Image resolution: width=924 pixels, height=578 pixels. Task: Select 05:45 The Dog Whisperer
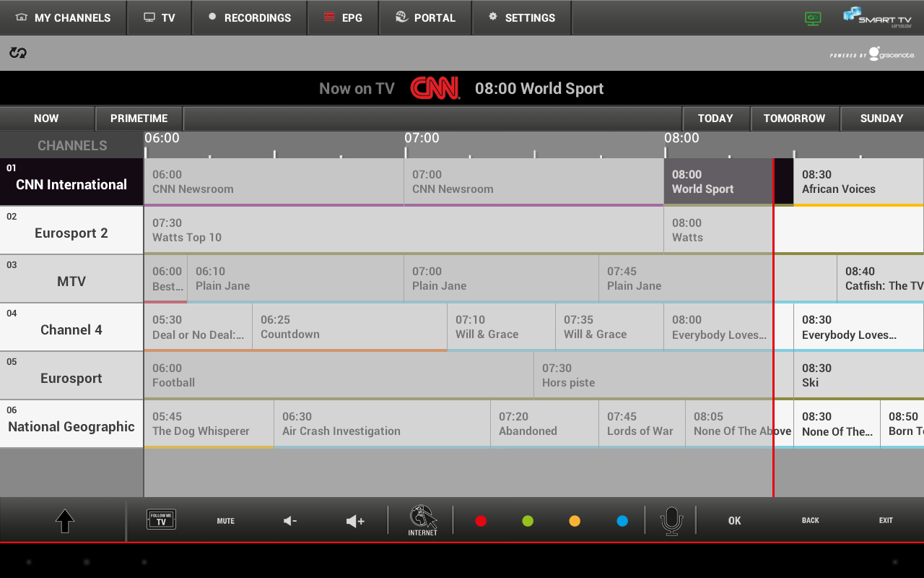[x=209, y=424]
